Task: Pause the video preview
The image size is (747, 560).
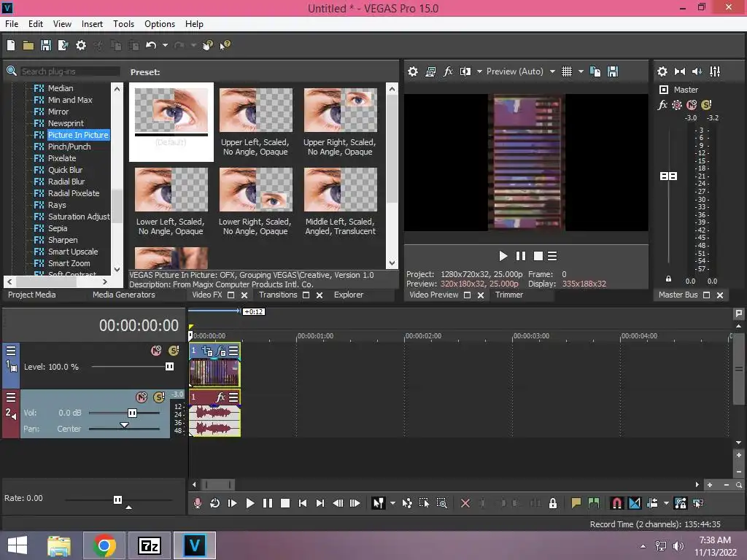Action: (521, 256)
